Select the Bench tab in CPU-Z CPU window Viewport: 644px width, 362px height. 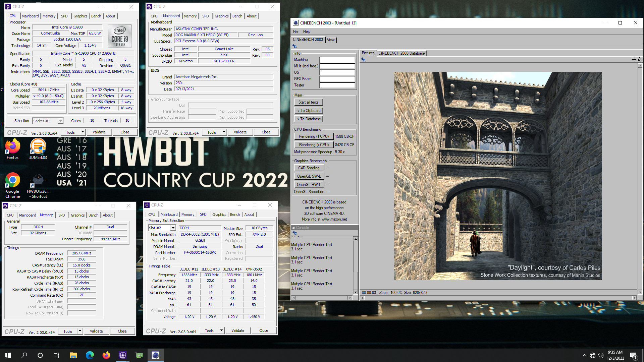pyautogui.click(x=96, y=16)
